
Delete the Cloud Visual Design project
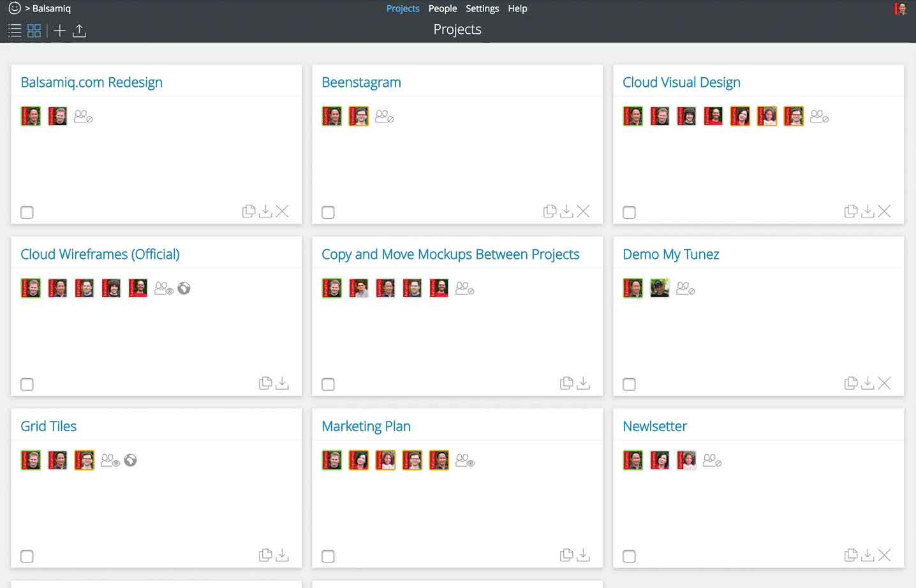(884, 211)
